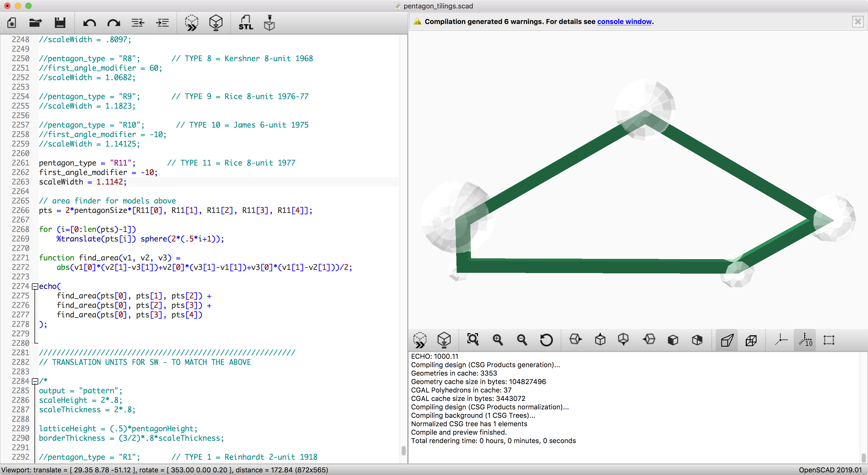
Task: Click the New file icon
Action: click(12, 23)
